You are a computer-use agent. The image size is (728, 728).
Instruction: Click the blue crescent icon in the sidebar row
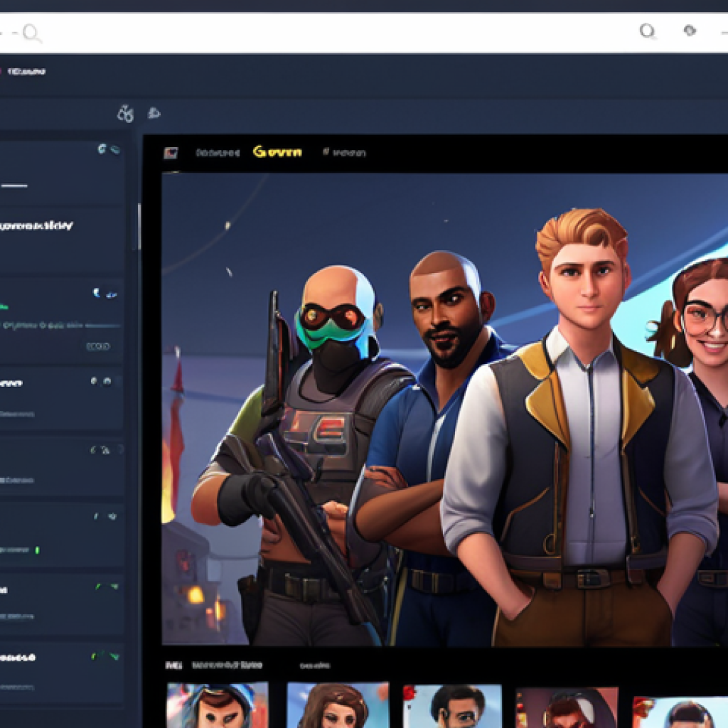click(96, 292)
